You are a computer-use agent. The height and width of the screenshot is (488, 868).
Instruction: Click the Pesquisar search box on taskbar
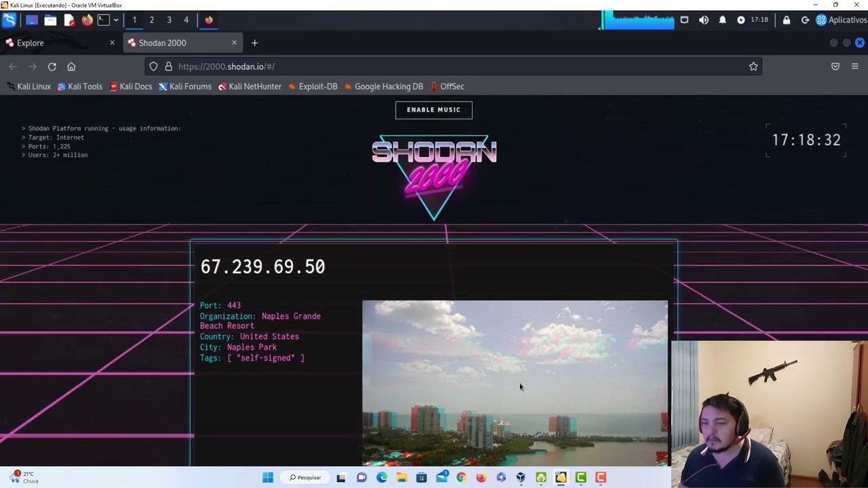305,478
